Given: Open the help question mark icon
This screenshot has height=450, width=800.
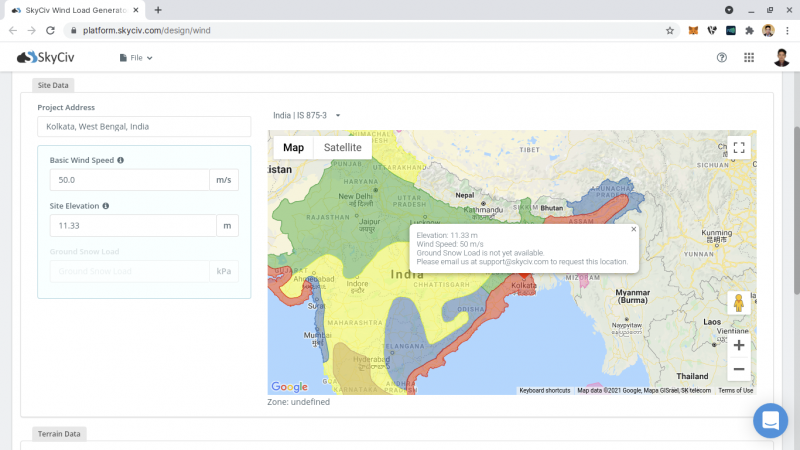Looking at the screenshot, I should coord(722,58).
